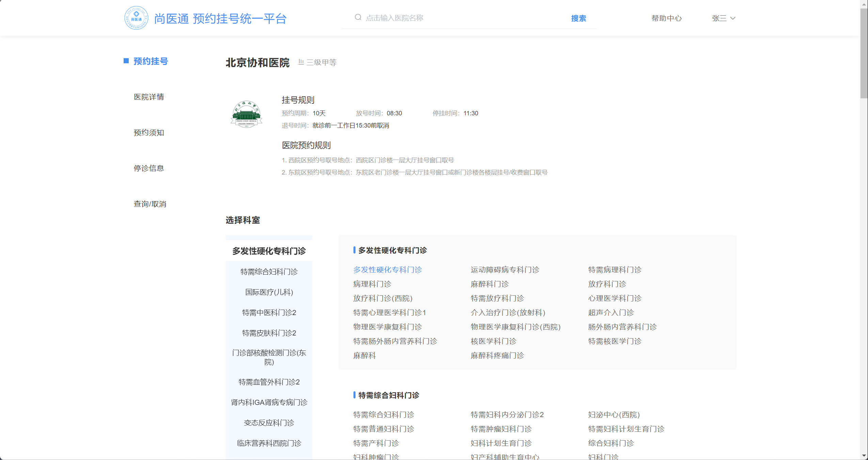This screenshot has height=460, width=868.
Task: Open 综合妇科门诊 clinic link
Action: pyautogui.click(x=611, y=443)
